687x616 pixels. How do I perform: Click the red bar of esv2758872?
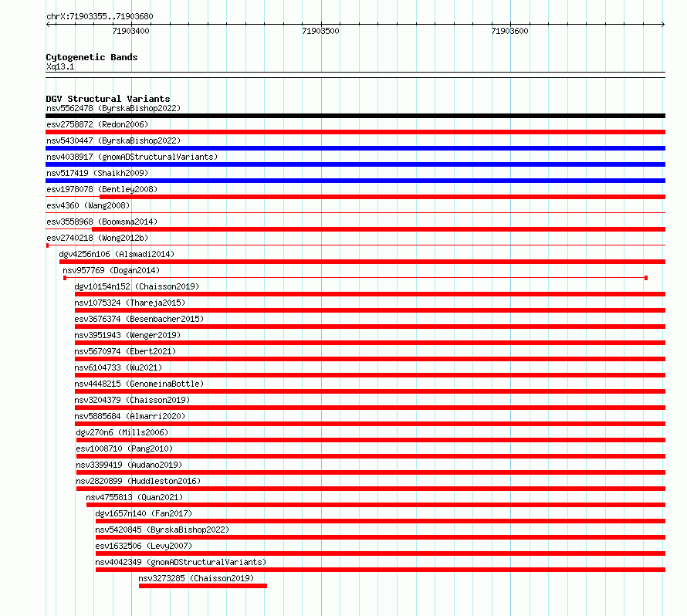click(x=355, y=132)
